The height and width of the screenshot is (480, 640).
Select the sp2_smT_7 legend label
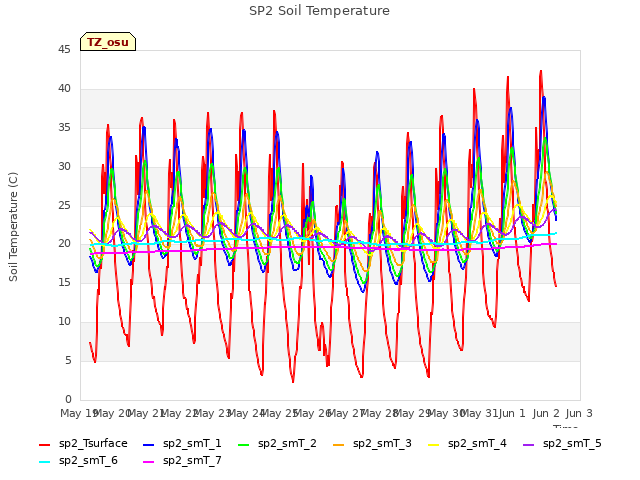click(x=192, y=461)
